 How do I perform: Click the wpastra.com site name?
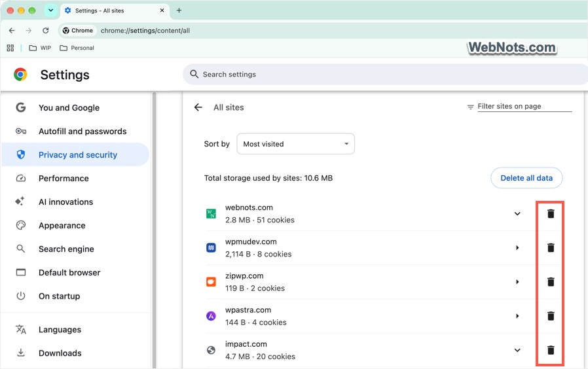click(248, 310)
